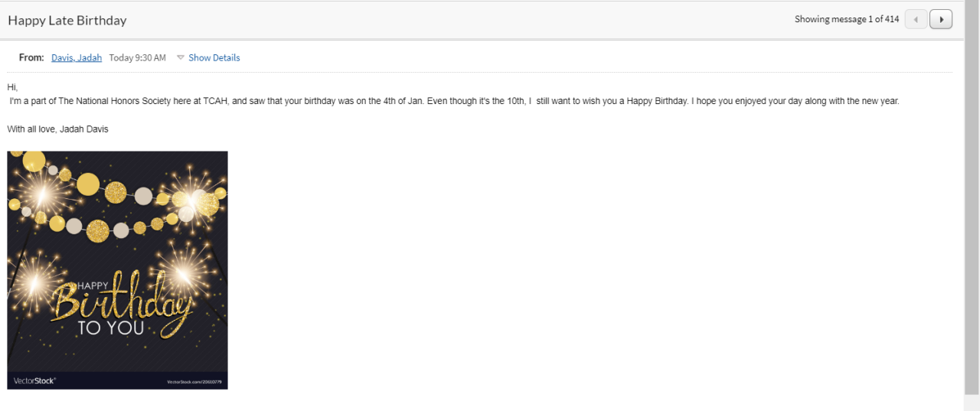Open the Show Details link
This screenshot has width=980, height=411.
(214, 57)
